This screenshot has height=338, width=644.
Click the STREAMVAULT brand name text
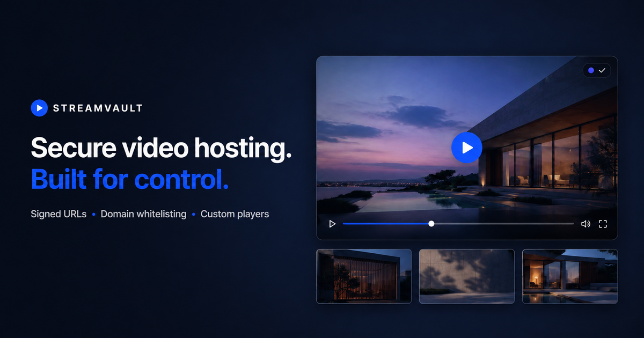pos(98,108)
